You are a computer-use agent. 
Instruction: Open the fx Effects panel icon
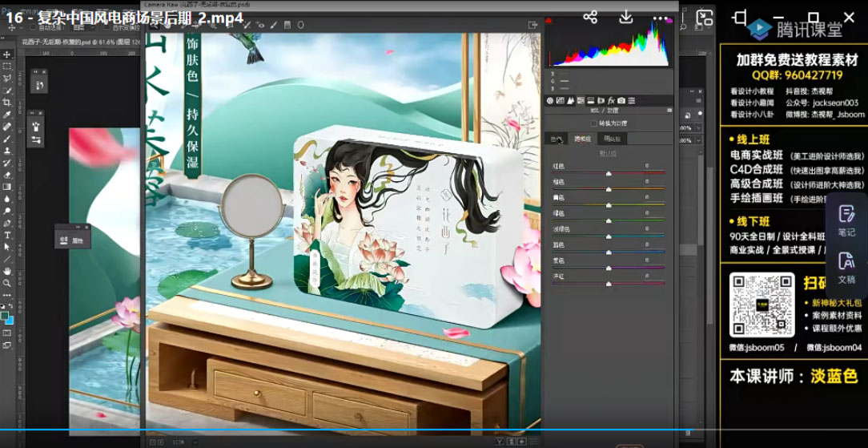point(611,100)
